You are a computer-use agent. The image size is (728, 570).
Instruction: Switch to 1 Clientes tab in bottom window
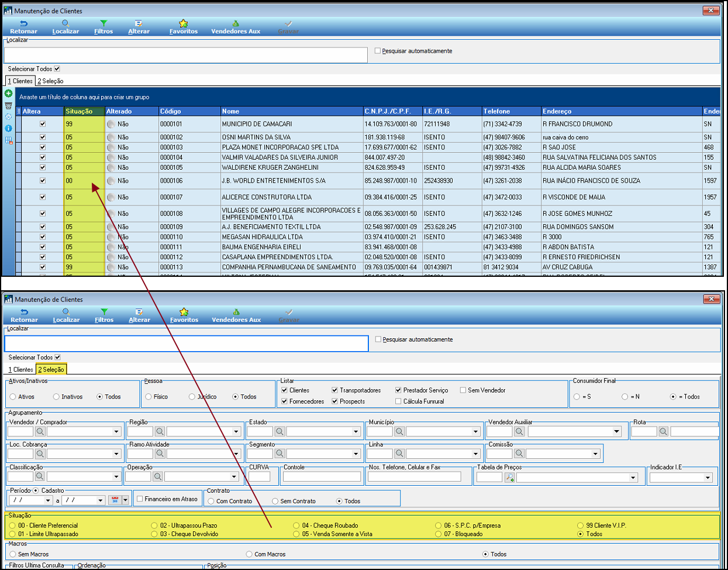click(x=20, y=369)
